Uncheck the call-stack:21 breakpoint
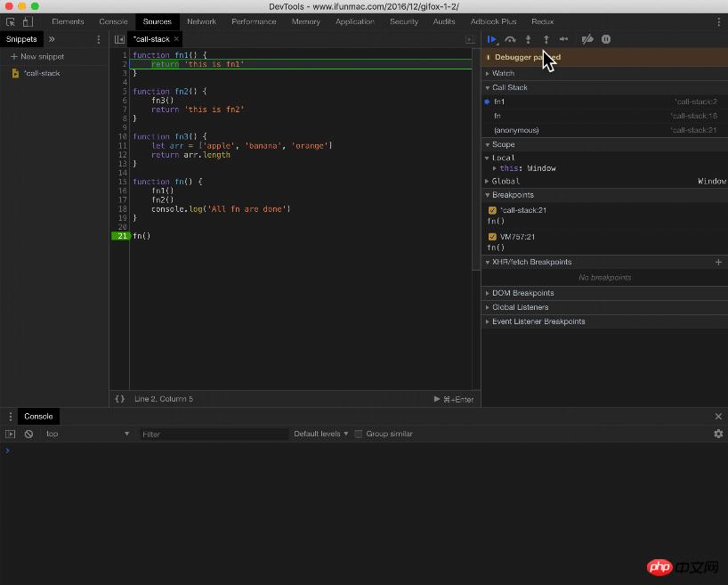This screenshot has height=585, width=728. (x=492, y=210)
